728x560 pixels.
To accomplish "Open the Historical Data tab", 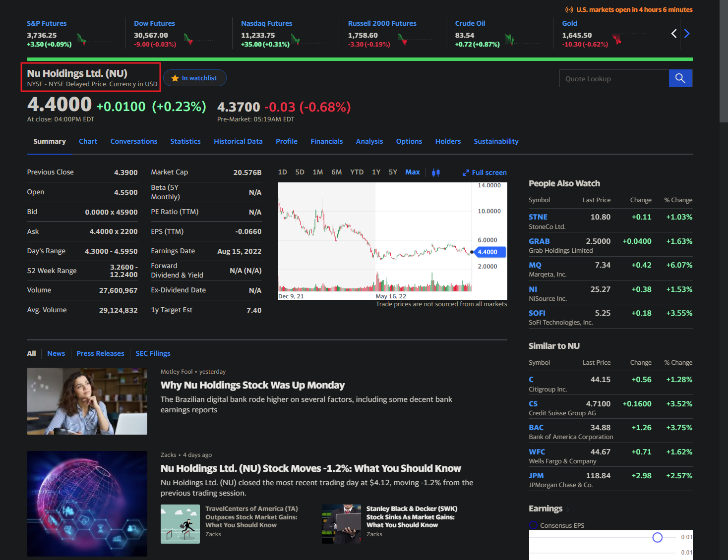I will pos(238,141).
